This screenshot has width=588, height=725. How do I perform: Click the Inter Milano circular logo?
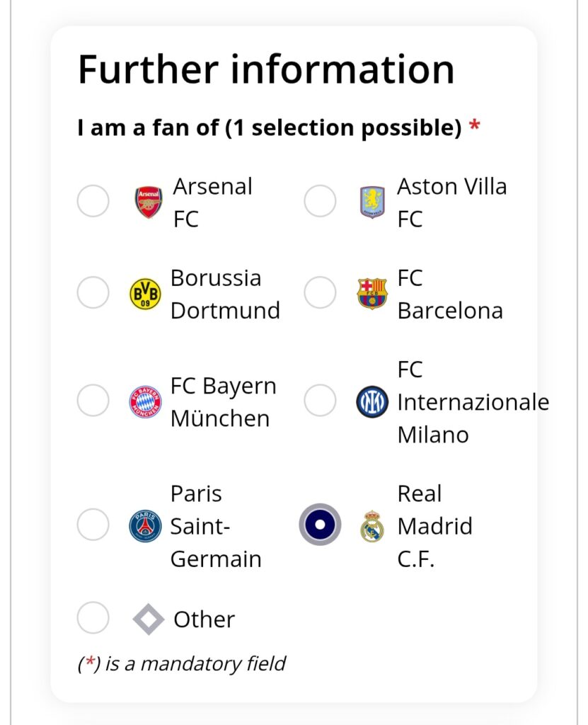[372, 401]
